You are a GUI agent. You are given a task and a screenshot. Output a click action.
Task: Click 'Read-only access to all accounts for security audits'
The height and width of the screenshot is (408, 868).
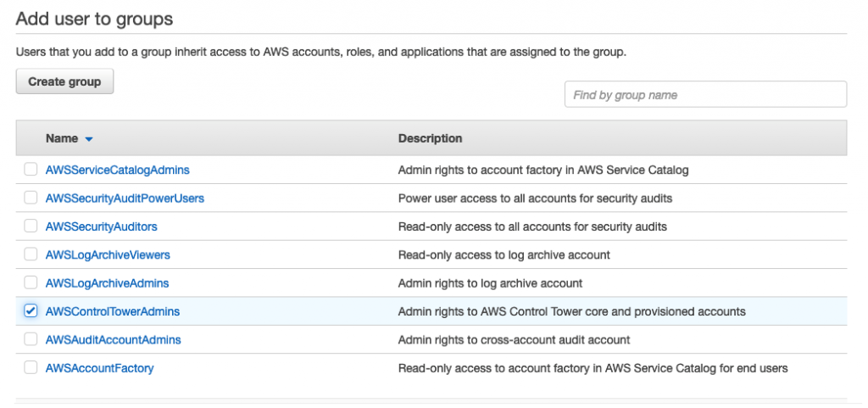532,226
